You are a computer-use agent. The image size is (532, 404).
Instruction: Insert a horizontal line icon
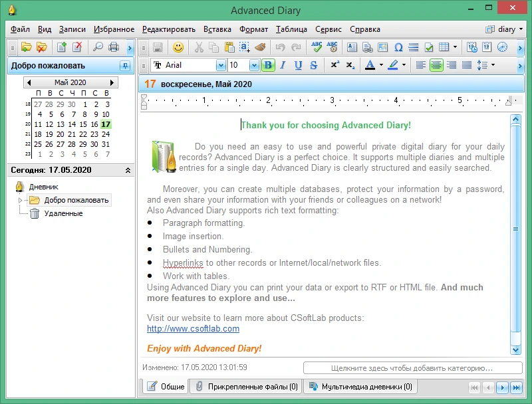click(x=414, y=47)
